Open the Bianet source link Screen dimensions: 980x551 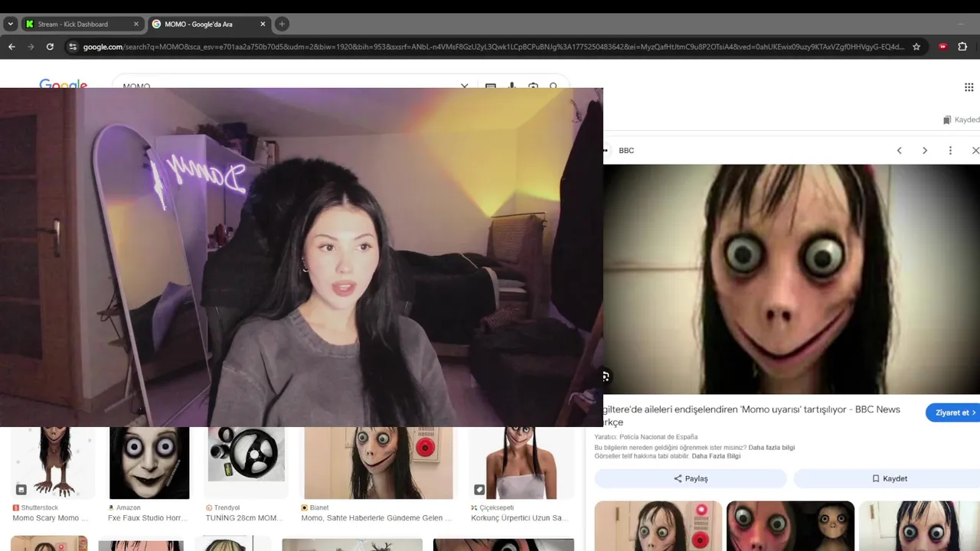click(x=315, y=507)
